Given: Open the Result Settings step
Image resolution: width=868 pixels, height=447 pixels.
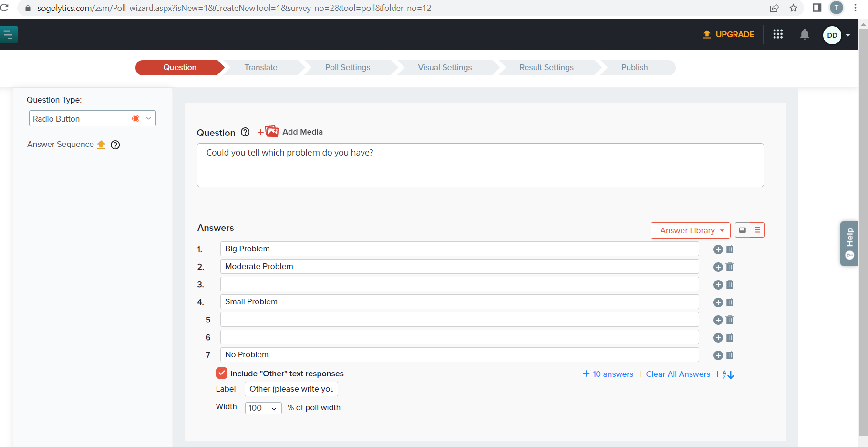Looking at the screenshot, I should coord(547,67).
